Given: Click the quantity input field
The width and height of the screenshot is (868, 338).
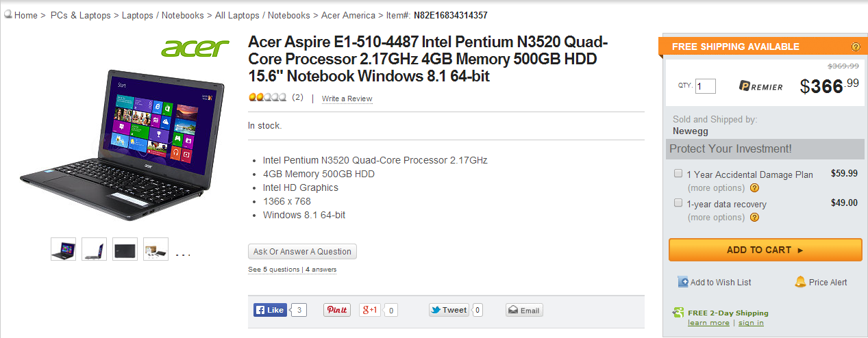Looking at the screenshot, I should tap(706, 86).
